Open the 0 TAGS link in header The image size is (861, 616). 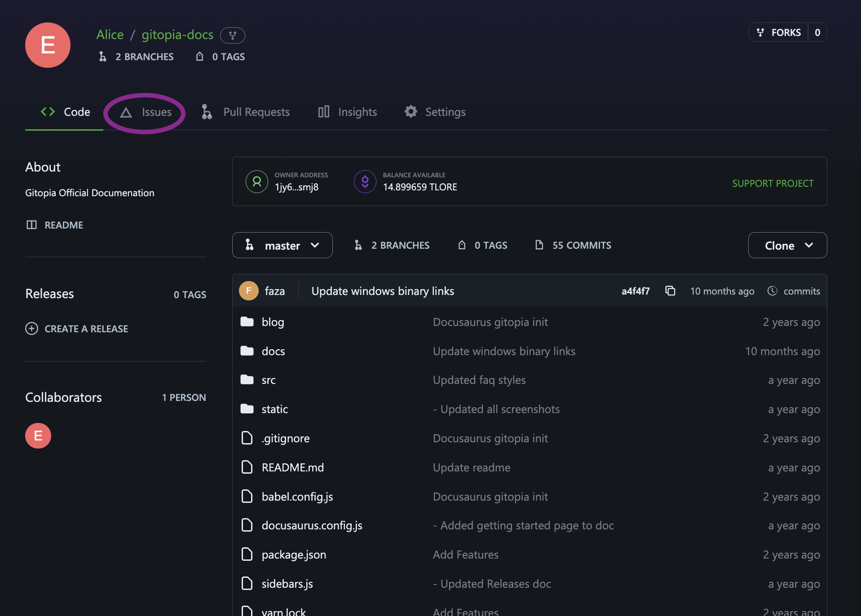[x=220, y=57]
